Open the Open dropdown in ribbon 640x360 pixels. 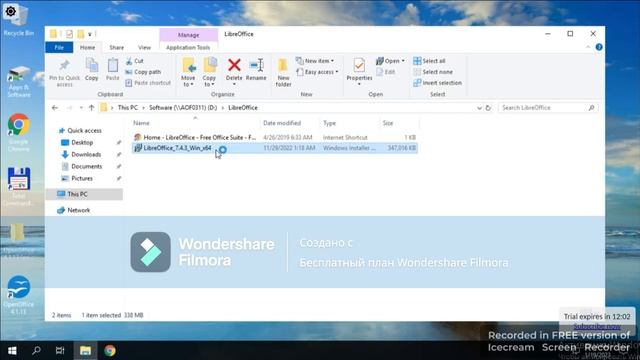(390, 61)
